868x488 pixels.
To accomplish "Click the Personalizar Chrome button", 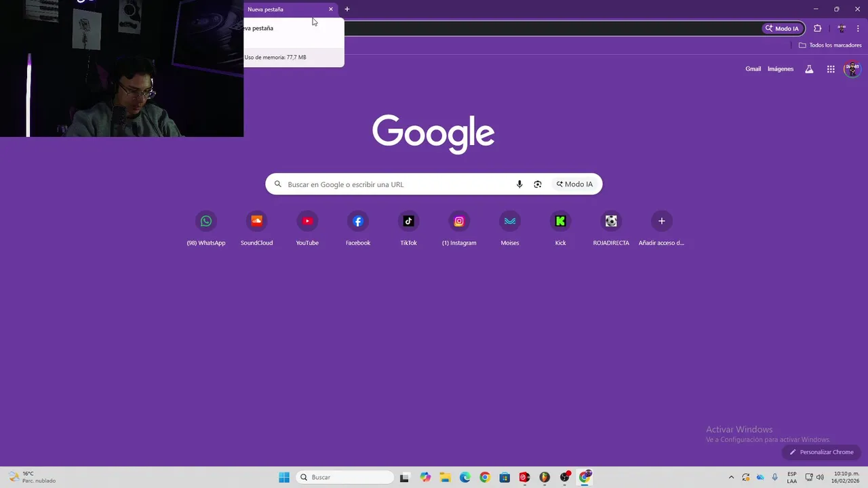I will [821, 452].
